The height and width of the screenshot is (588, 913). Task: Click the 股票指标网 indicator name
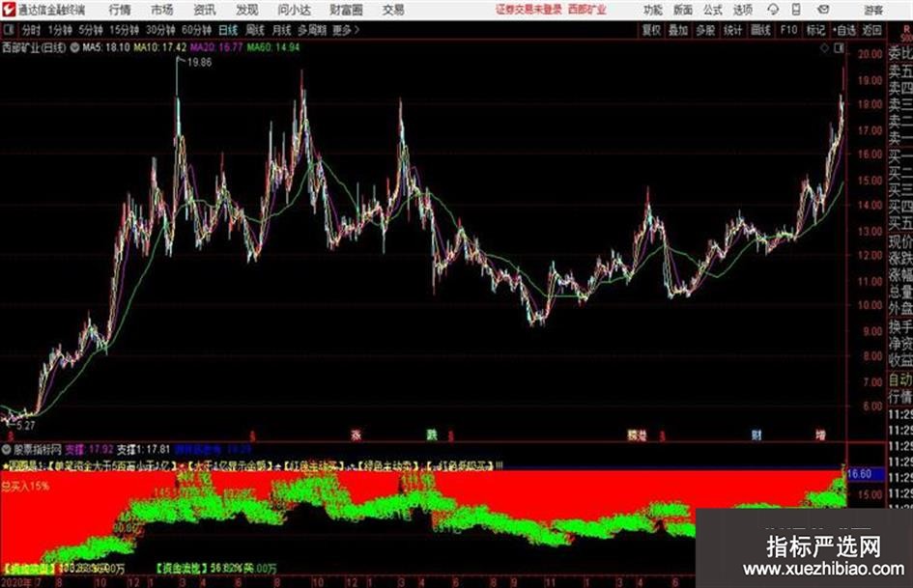click(x=38, y=449)
